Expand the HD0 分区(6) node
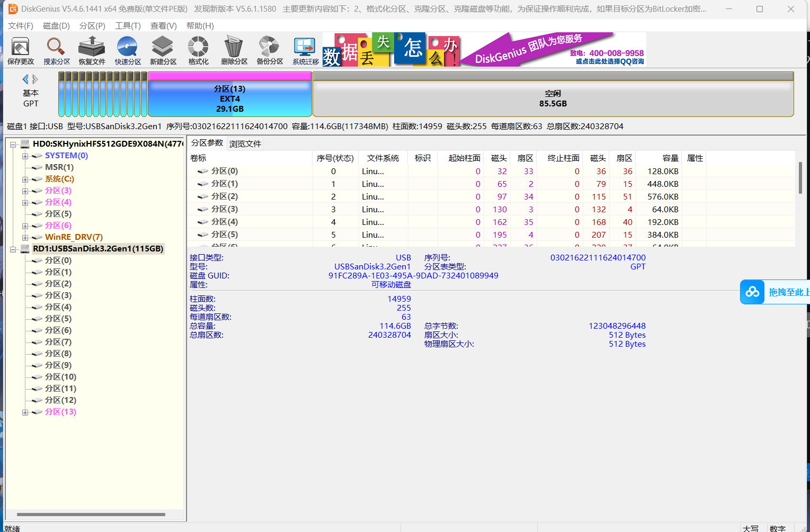Screen dimensions: 810x532 point(25,226)
